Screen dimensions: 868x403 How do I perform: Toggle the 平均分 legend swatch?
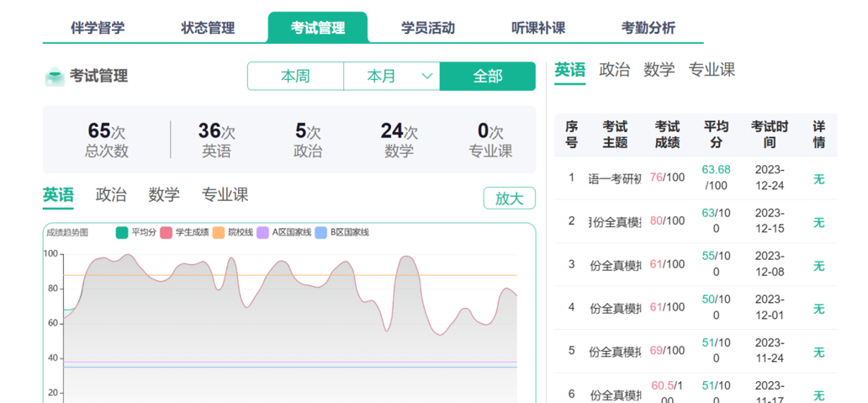pyautogui.click(x=122, y=232)
